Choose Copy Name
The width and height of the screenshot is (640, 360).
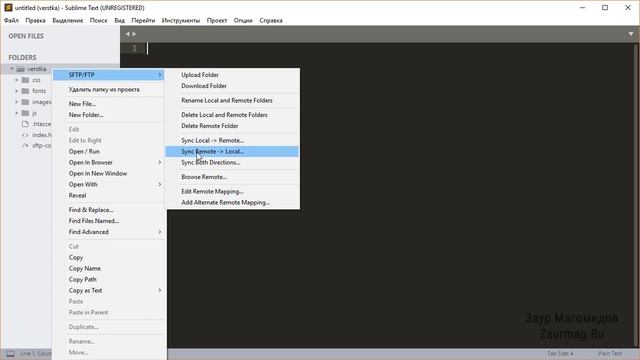109,269
